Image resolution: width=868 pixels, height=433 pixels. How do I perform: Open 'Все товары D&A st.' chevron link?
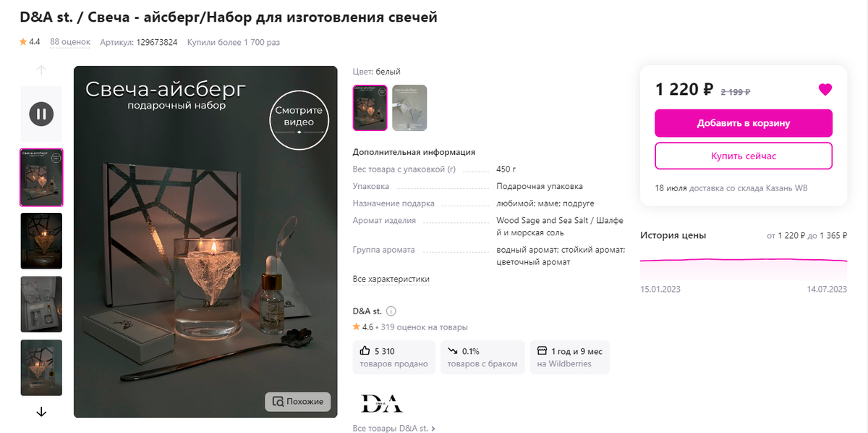click(x=394, y=428)
